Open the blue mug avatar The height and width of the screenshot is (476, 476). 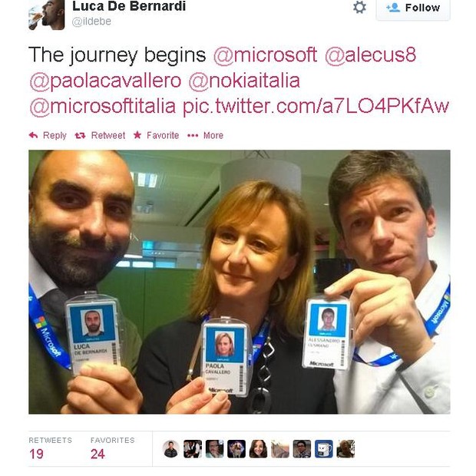324,448
